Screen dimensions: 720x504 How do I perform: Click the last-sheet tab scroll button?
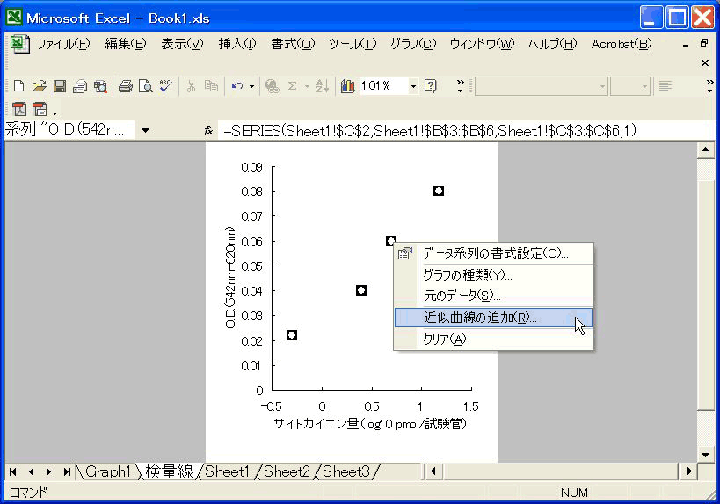pyautogui.click(x=66, y=471)
